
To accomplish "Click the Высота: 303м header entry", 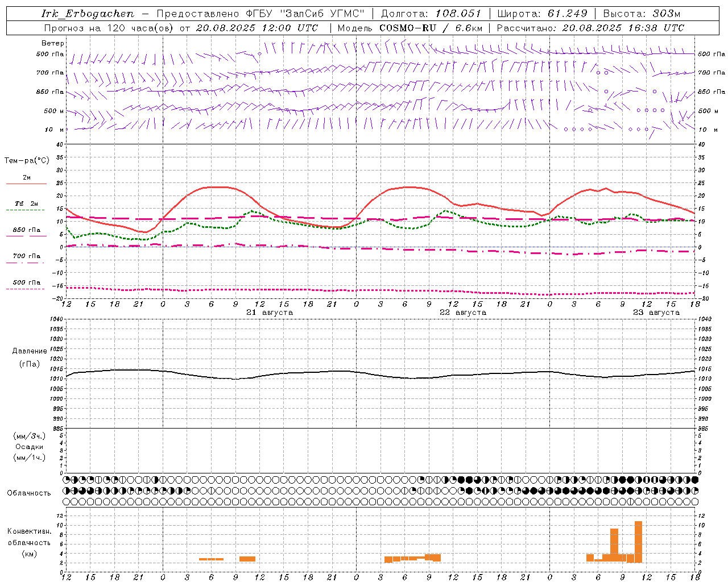I will (x=642, y=14).
